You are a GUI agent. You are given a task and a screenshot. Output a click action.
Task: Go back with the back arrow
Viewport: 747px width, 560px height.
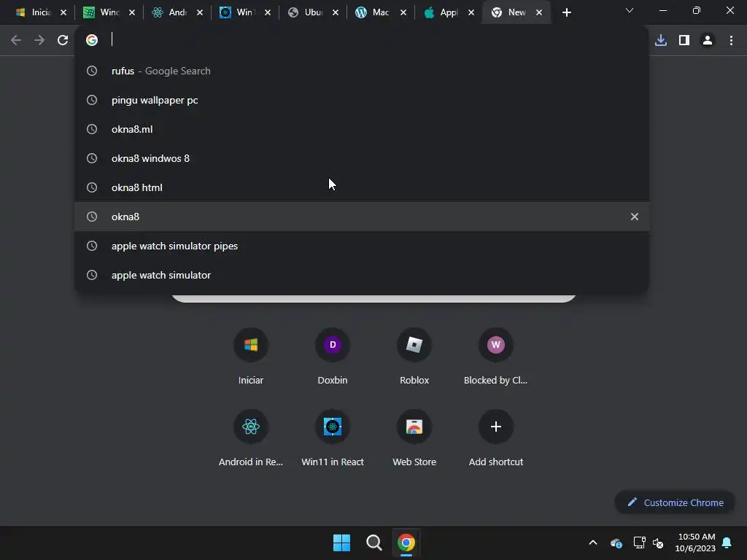16,40
